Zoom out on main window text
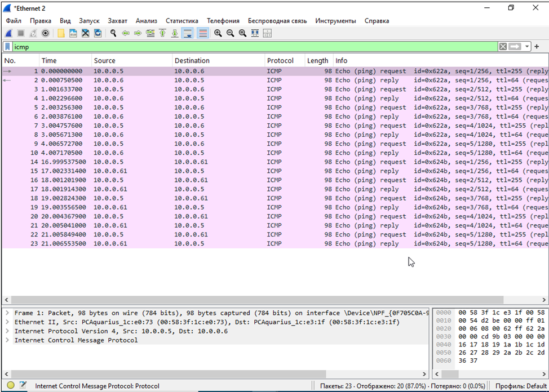Viewport: 549px width, 392px height. [230, 33]
